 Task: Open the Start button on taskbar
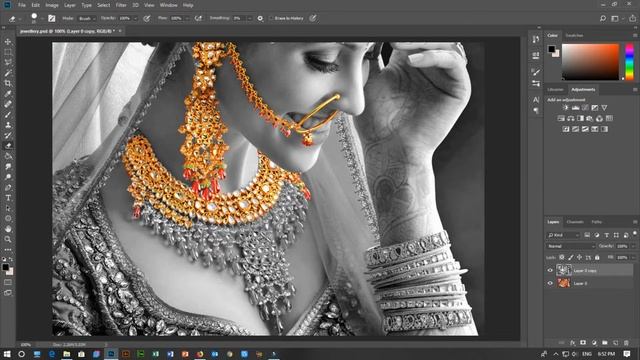pyautogui.click(x=7, y=354)
